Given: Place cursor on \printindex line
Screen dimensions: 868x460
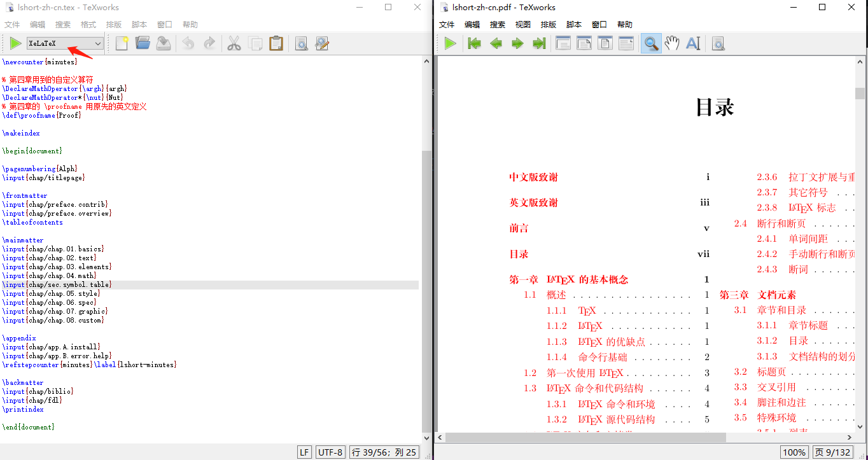Looking at the screenshot, I should [23, 409].
